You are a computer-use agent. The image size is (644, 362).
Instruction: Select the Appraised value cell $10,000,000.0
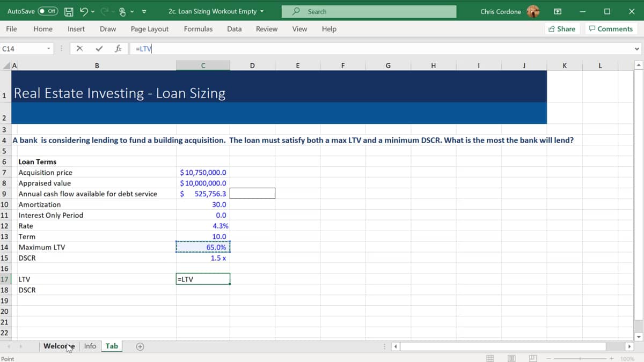click(203, 183)
